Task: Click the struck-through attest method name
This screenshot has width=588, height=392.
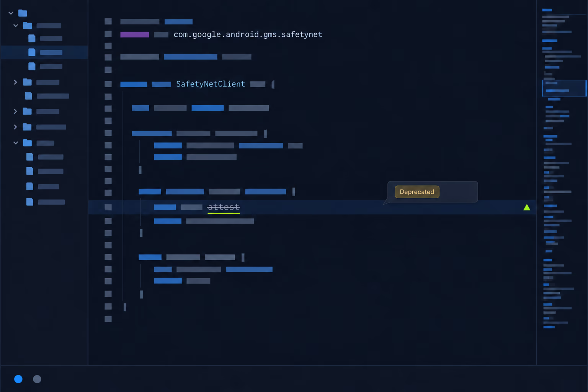Action: coord(224,207)
